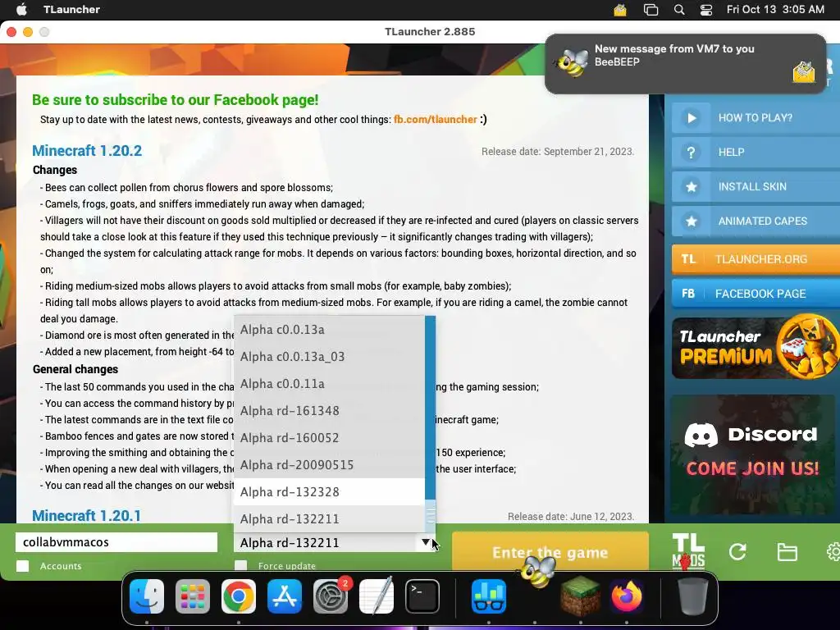This screenshot has width=840, height=630.
Task: Open the HELP button
Action: (756, 152)
